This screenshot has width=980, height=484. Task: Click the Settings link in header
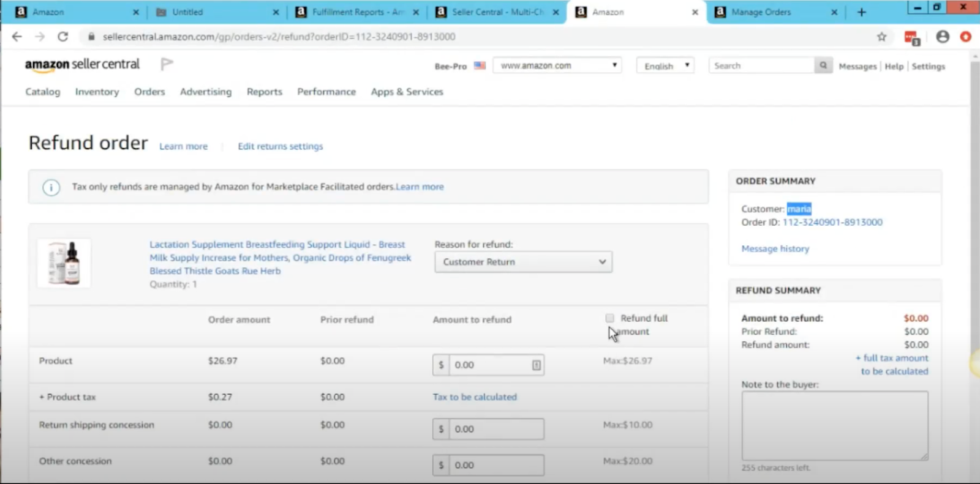(x=929, y=66)
